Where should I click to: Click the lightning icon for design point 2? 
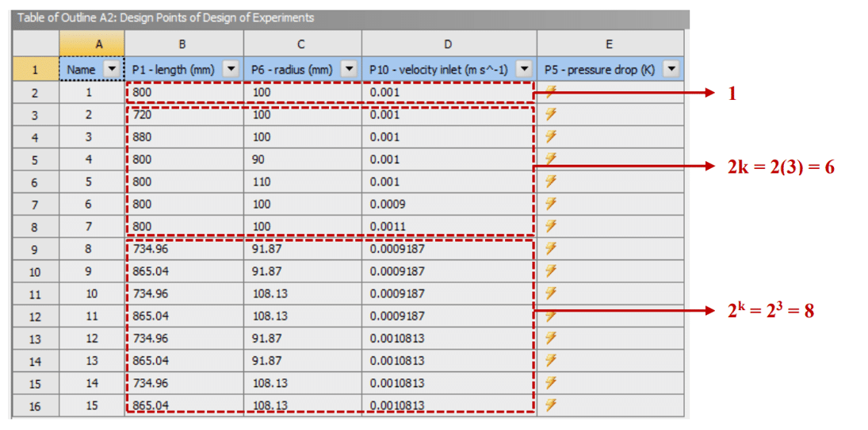[x=549, y=115]
